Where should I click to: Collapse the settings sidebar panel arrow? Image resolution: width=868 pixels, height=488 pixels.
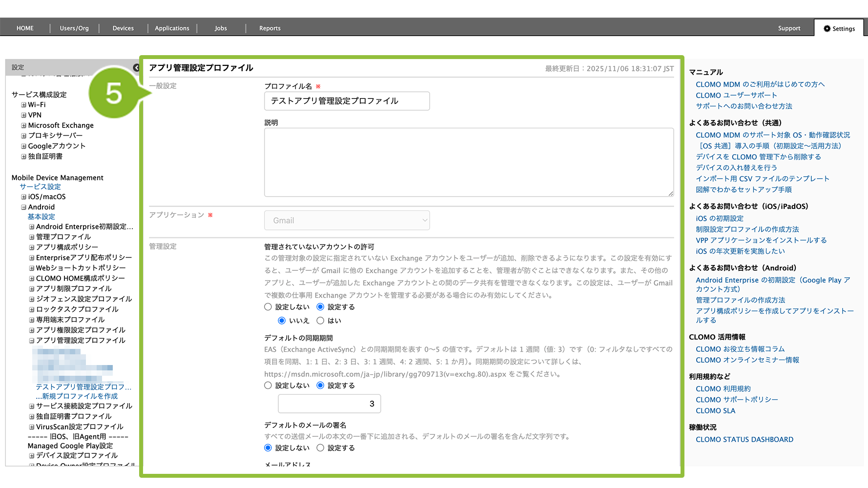pos(136,68)
